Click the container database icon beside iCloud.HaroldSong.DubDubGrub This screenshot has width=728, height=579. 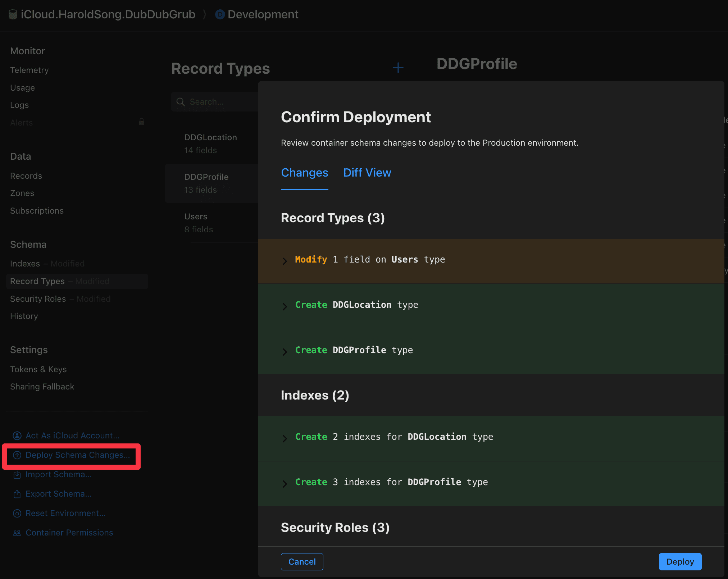click(13, 14)
